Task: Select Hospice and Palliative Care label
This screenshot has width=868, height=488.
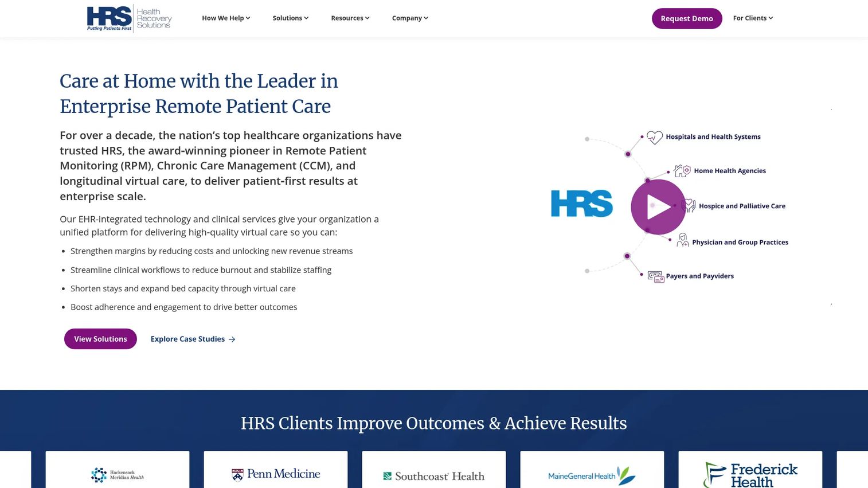Action: [x=742, y=206]
